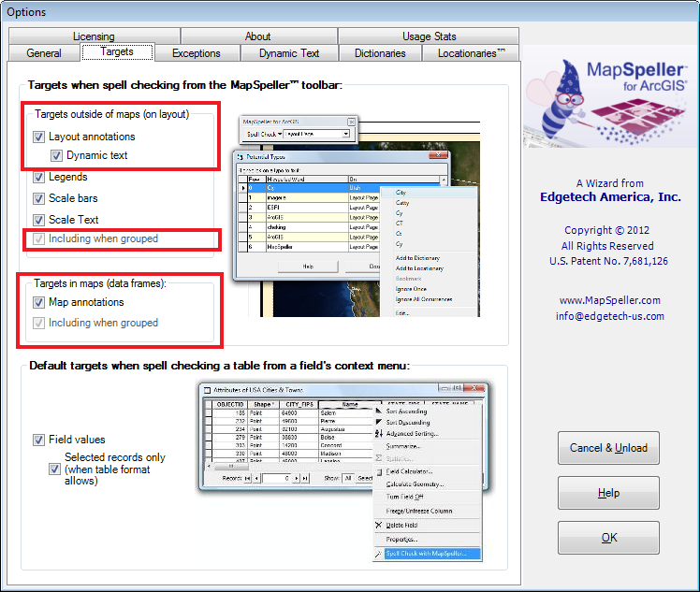Click the Cancel & Unload button
This screenshot has width=700, height=592.
608,448
